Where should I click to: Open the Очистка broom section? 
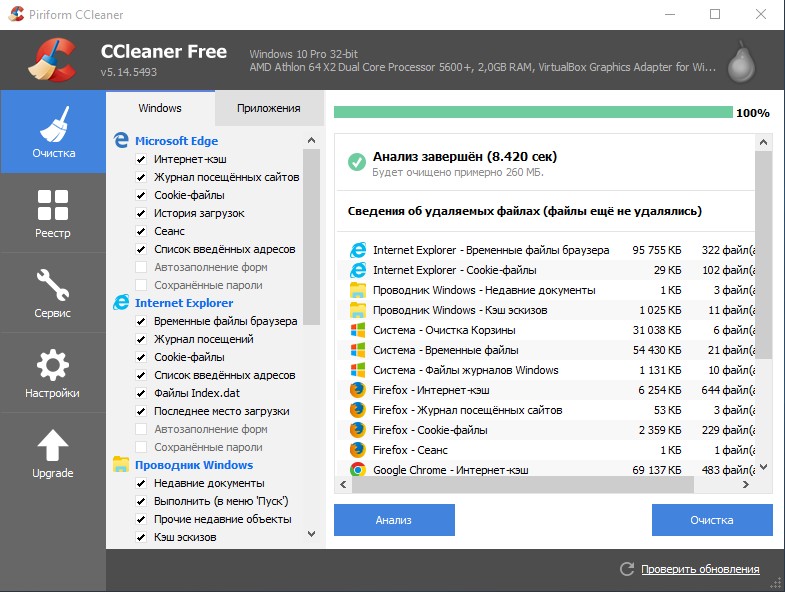53,132
